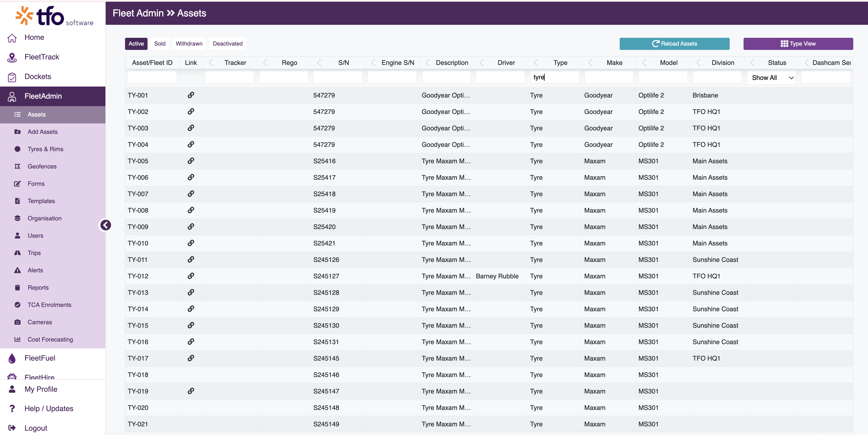Switch to the Sold tab
The width and height of the screenshot is (868, 435).
160,44
